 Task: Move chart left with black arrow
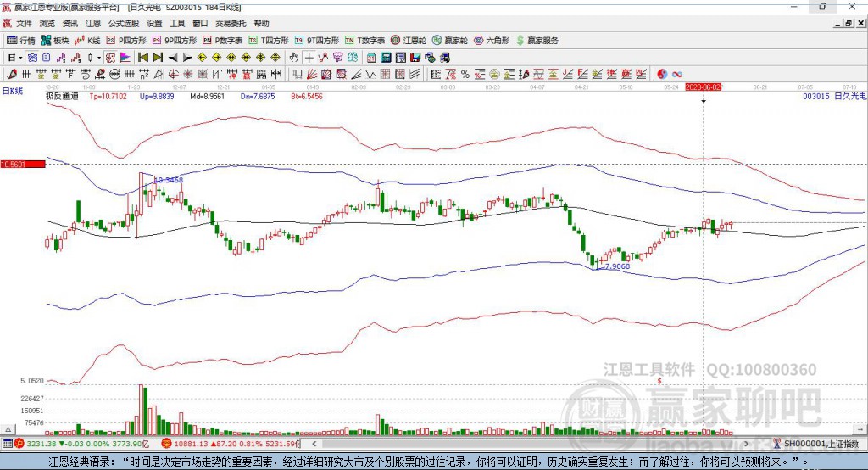pos(173,58)
